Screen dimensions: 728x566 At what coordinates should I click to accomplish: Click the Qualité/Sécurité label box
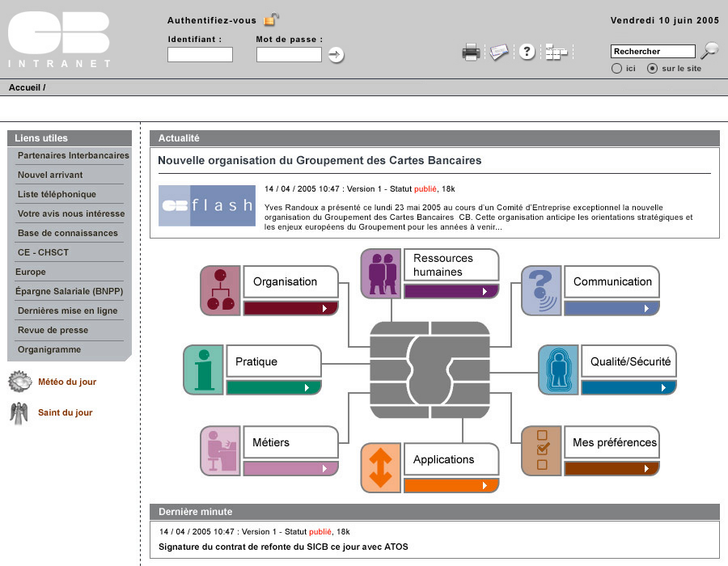[x=629, y=361]
